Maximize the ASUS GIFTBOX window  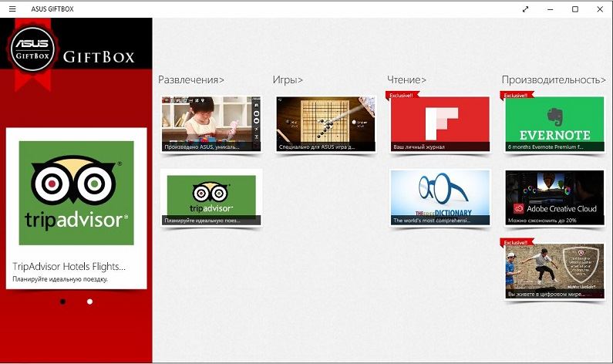pos(575,9)
